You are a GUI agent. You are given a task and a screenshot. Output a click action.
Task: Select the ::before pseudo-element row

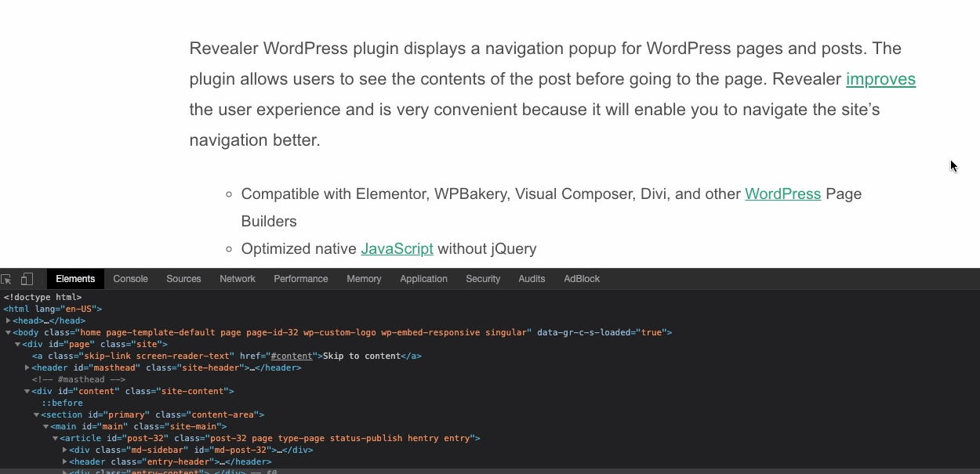[x=62, y=403]
